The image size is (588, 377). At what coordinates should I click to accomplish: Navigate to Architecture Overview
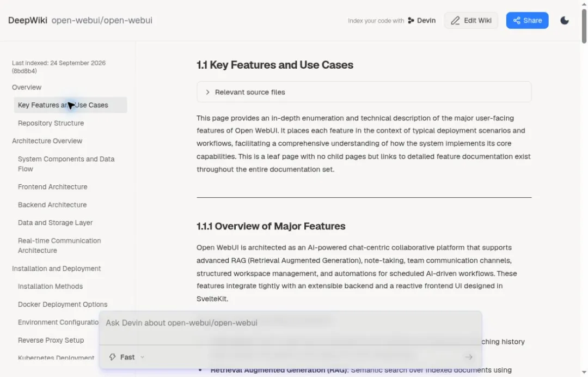[47, 141]
